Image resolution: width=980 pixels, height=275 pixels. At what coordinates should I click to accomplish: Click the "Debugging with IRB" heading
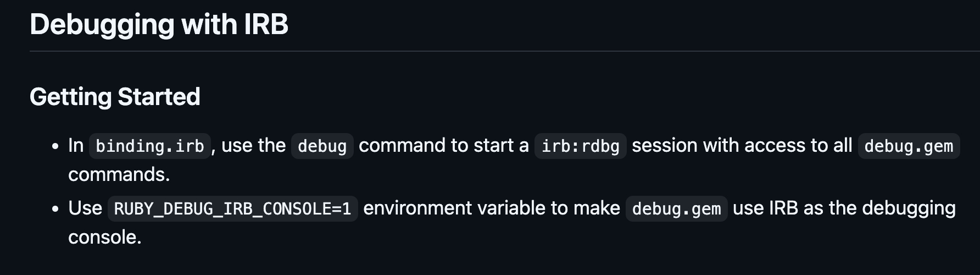pyautogui.click(x=159, y=25)
